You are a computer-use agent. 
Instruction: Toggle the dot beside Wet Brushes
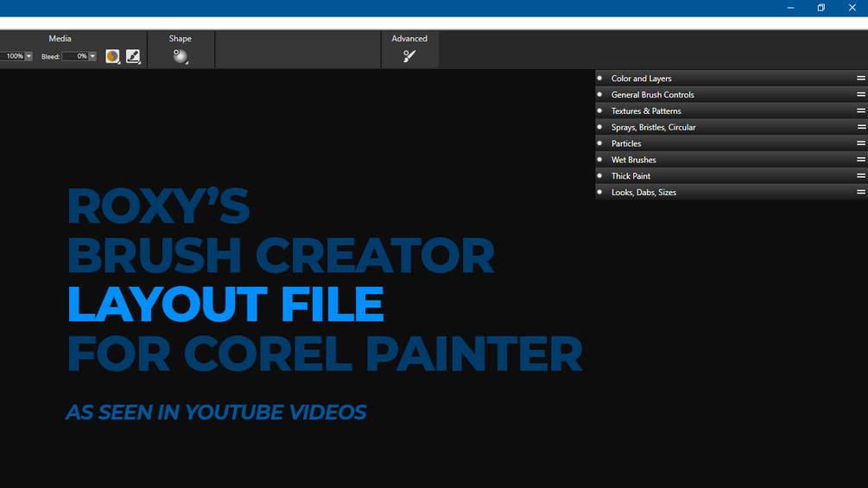pos(599,159)
